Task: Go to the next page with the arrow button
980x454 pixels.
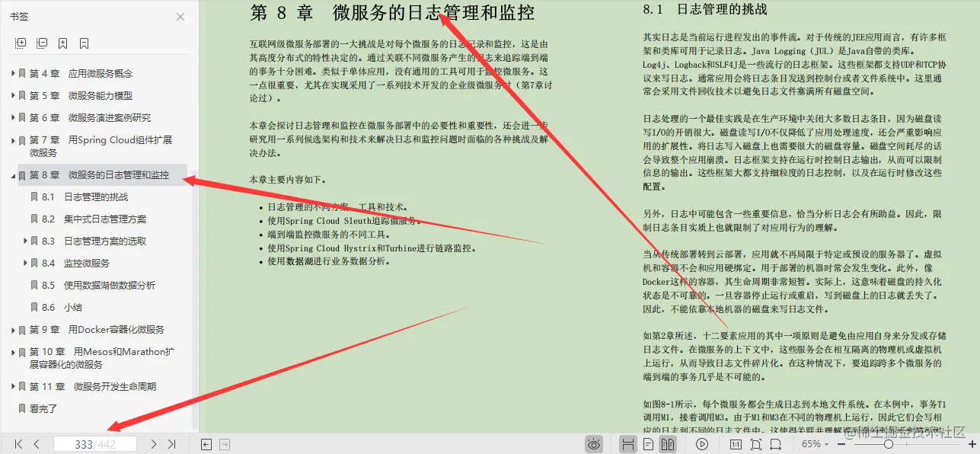Action: (152, 443)
